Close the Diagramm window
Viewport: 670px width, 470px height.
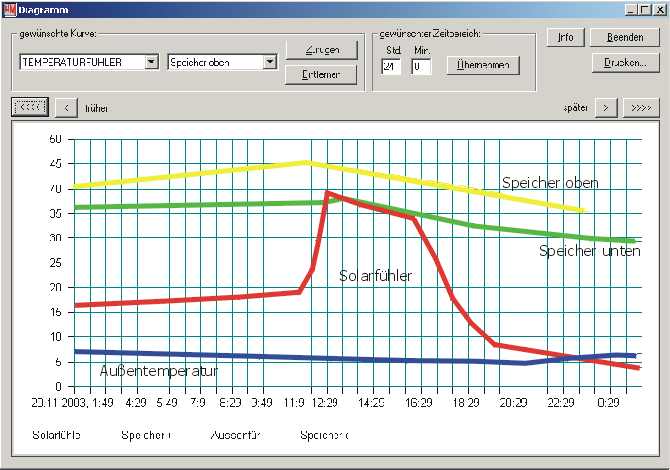pyautogui.click(x=659, y=9)
